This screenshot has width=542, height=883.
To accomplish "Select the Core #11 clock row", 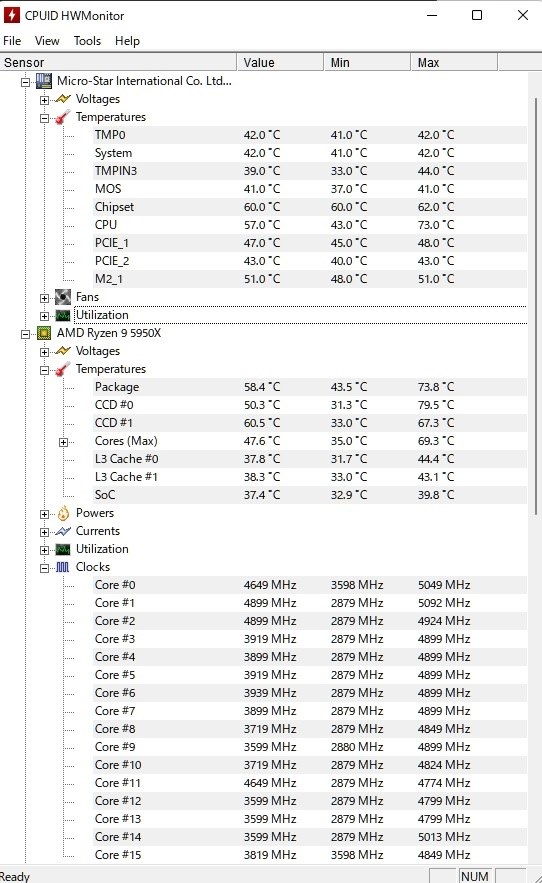I will (x=310, y=783).
